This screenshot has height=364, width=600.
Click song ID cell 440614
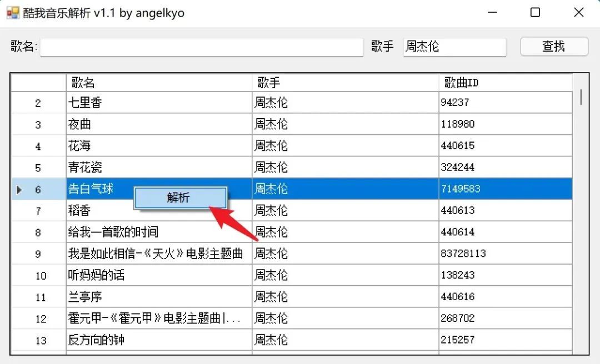(x=506, y=232)
